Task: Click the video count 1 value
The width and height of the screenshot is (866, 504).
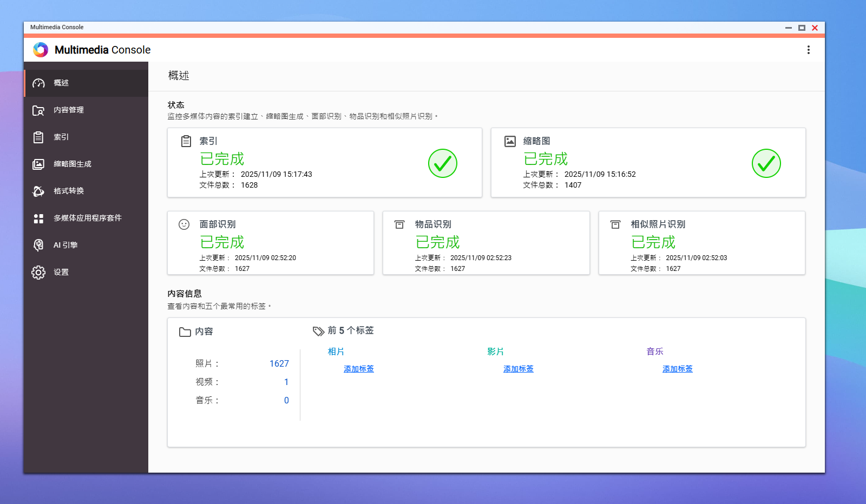Action: point(286,382)
